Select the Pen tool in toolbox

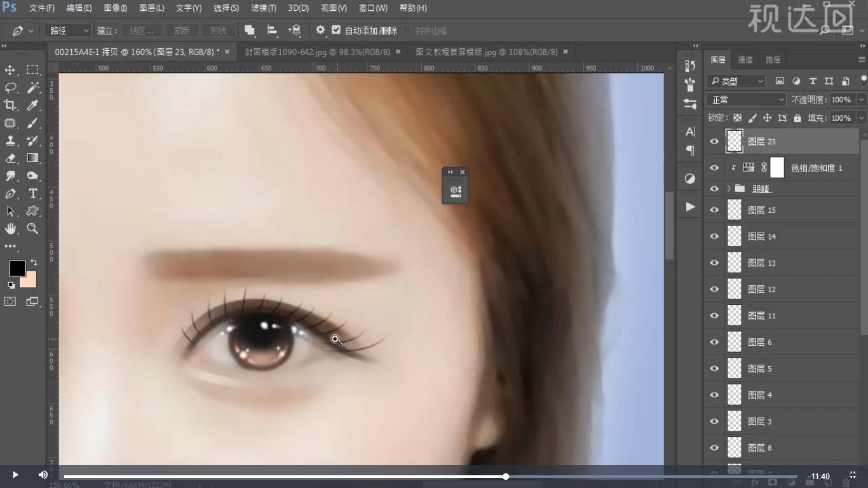(x=10, y=193)
